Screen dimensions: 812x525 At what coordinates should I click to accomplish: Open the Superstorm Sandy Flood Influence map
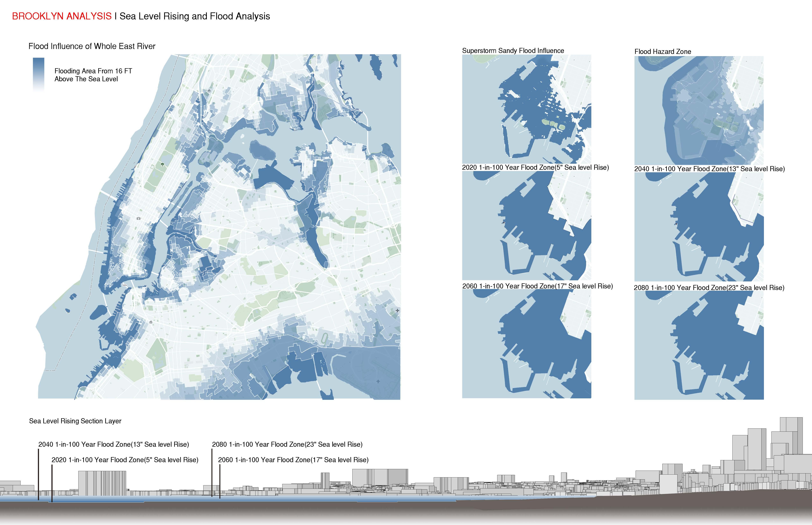pos(526,109)
